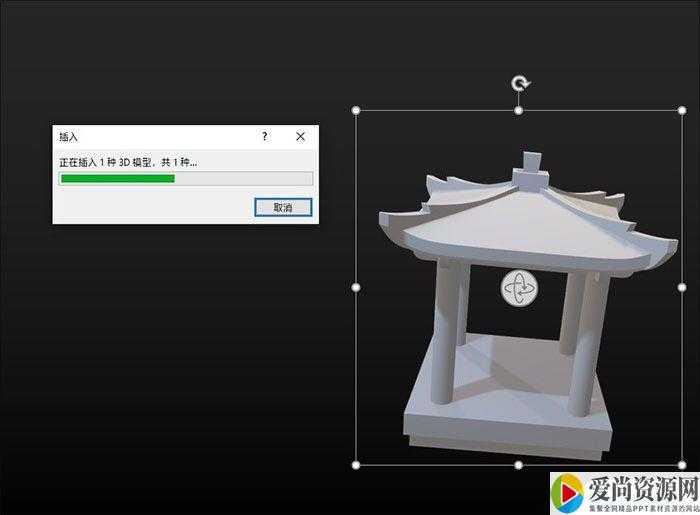Viewport: 700px width, 515px height.
Task: Click the 取消 button
Action: 283,207
